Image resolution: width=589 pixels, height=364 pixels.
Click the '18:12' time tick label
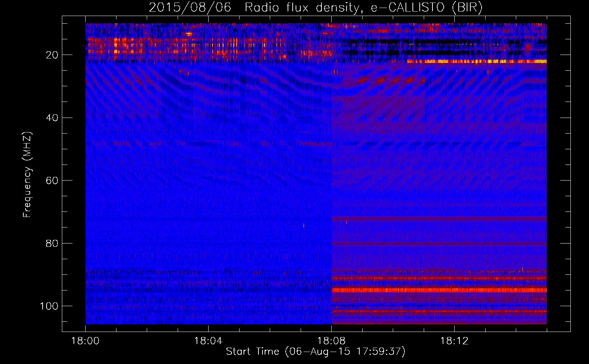454,341
